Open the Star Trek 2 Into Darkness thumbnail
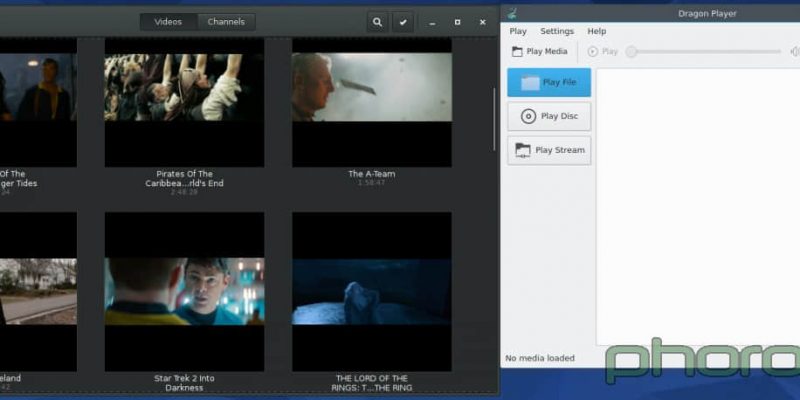The width and height of the screenshot is (800, 400). point(184,292)
